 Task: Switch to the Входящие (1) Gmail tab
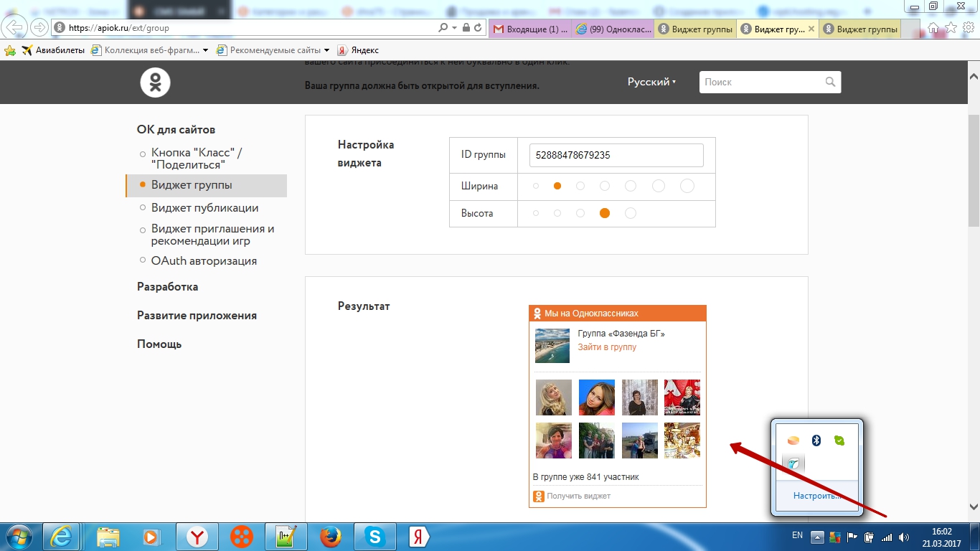pyautogui.click(x=530, y=29)
